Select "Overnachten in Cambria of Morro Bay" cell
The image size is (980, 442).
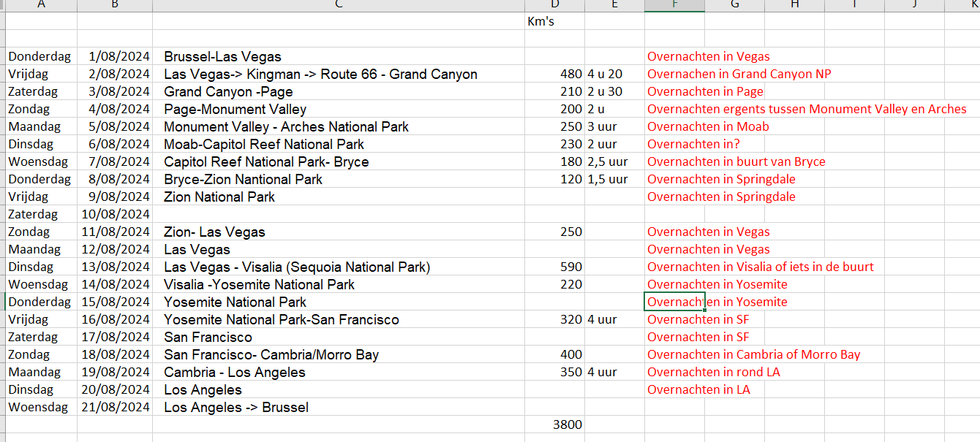pyautogui.click(x=753, y=354)
